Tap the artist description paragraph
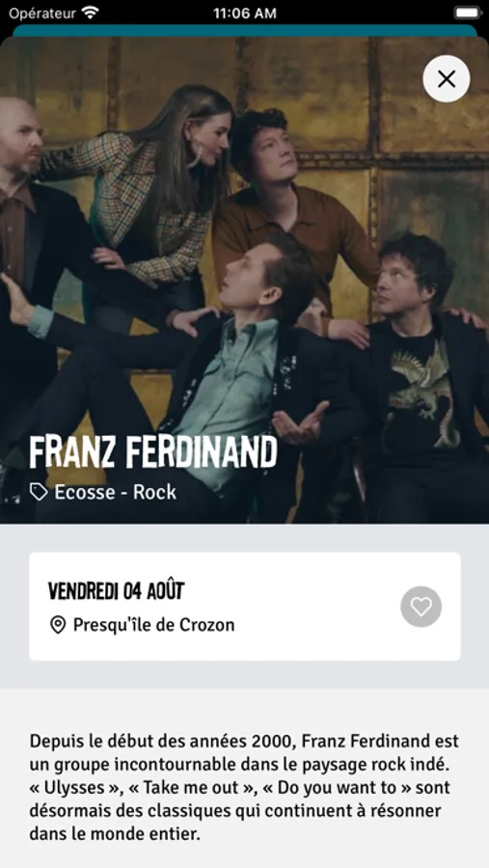 click(x=244, y=787)
